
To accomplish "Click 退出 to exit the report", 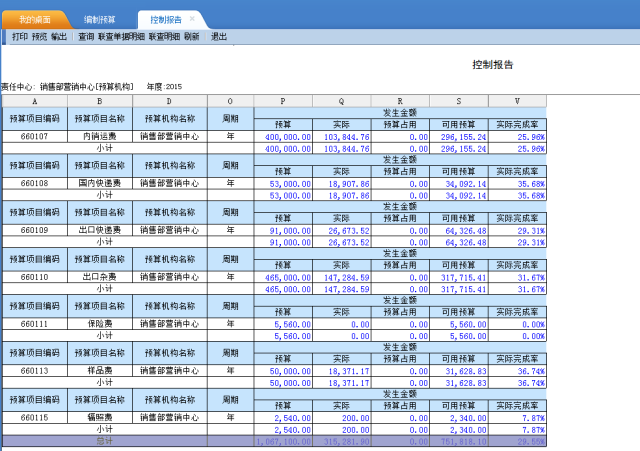I will coord(218,36).
